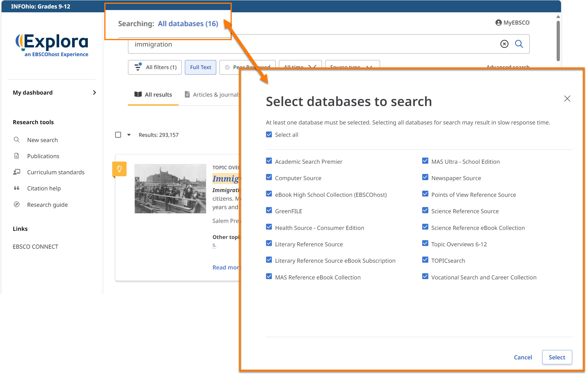Click All databases (16) link
Screen dimensions: 588x374
pos(188,24)
